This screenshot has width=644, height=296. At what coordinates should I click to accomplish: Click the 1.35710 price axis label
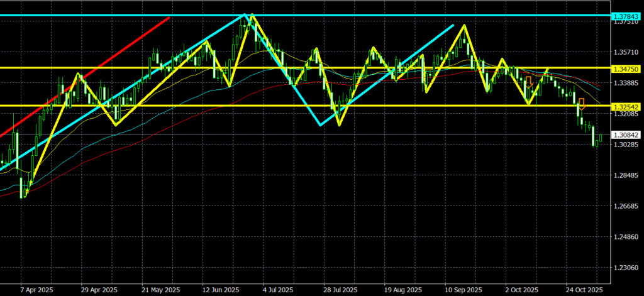(x=625, y=52)
